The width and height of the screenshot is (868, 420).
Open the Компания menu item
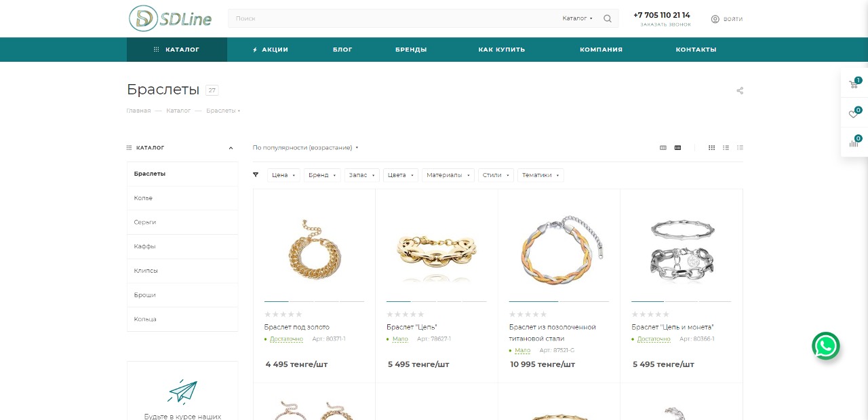click(601, 50)
